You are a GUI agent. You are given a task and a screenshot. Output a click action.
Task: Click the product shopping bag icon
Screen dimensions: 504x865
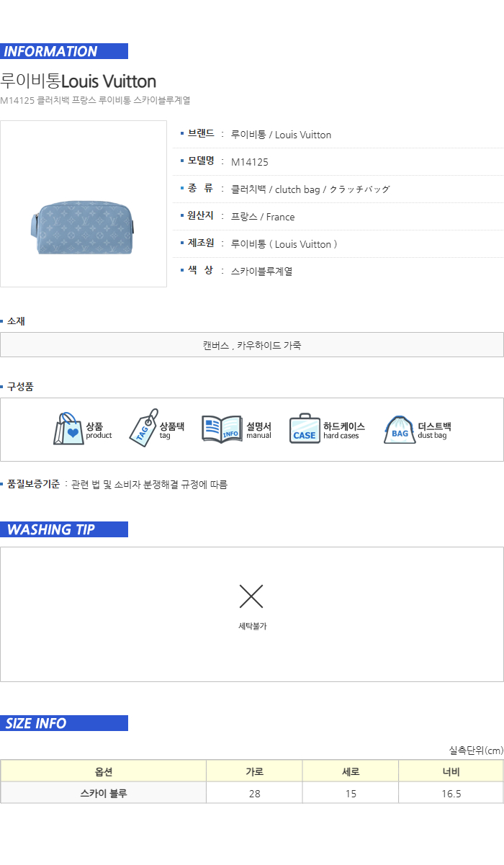click(69, 429)
